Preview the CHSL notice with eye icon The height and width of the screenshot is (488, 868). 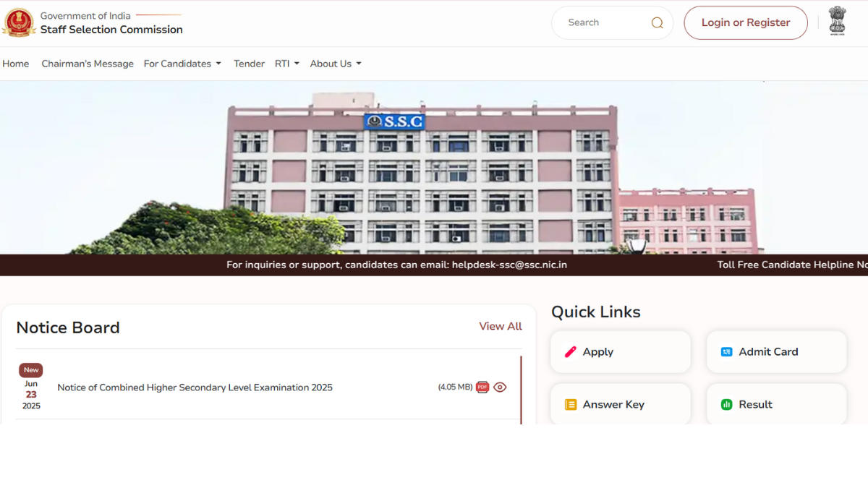click(x=500, y=387)
